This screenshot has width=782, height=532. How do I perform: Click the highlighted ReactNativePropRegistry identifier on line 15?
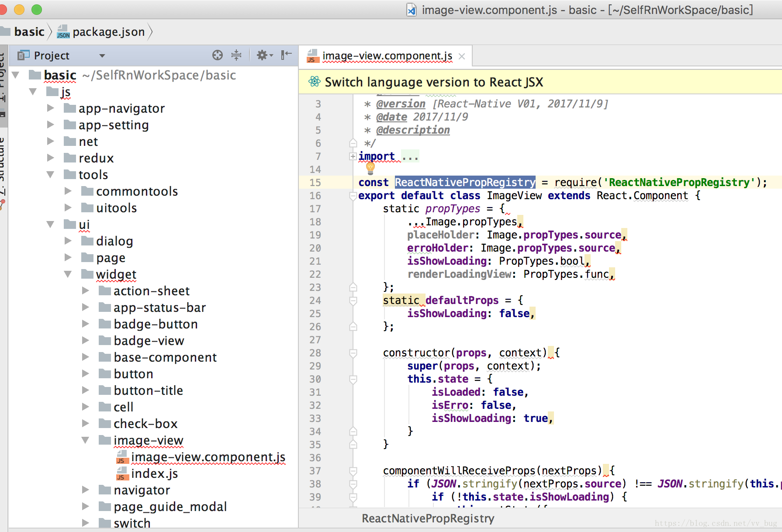(465, 183)
